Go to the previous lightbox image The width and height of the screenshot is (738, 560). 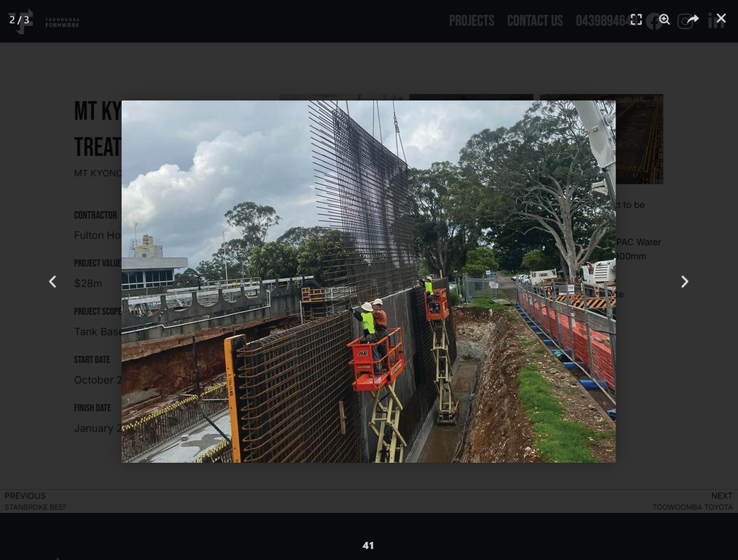tap(53, 281)
